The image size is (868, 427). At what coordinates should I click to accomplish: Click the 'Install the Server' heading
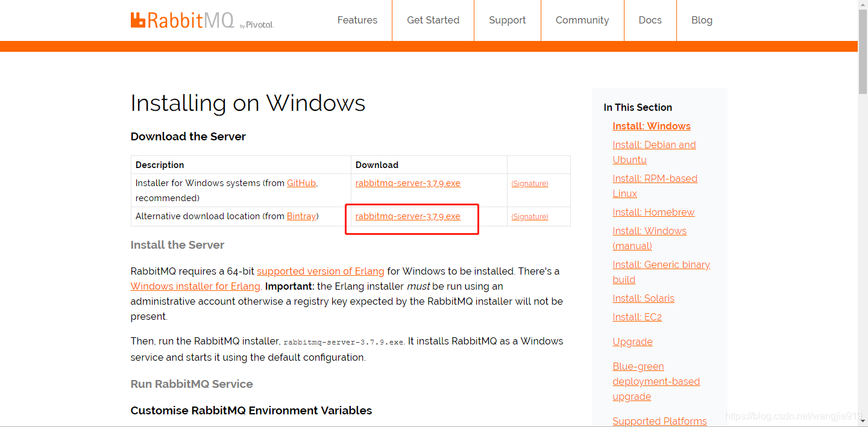(x=177, y=245)
